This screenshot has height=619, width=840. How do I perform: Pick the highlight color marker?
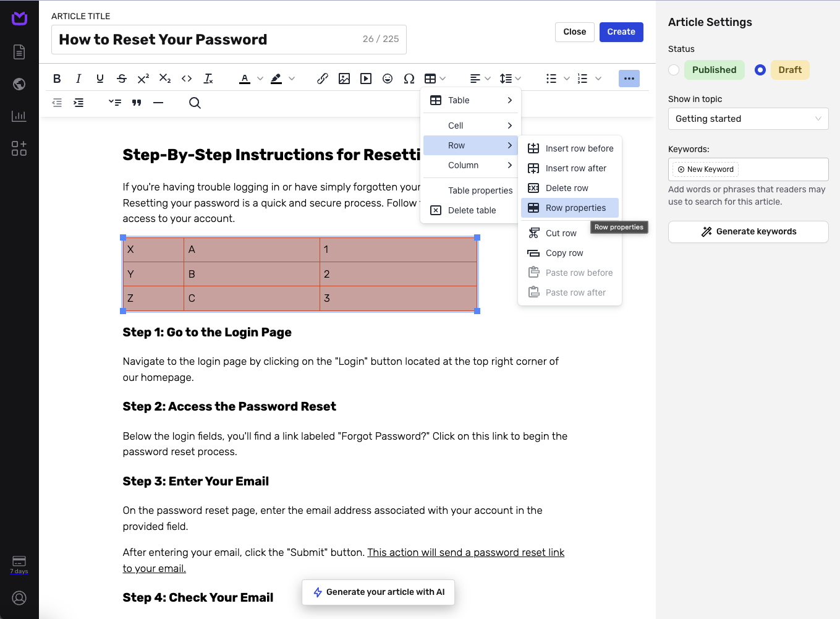pos(276,79)
